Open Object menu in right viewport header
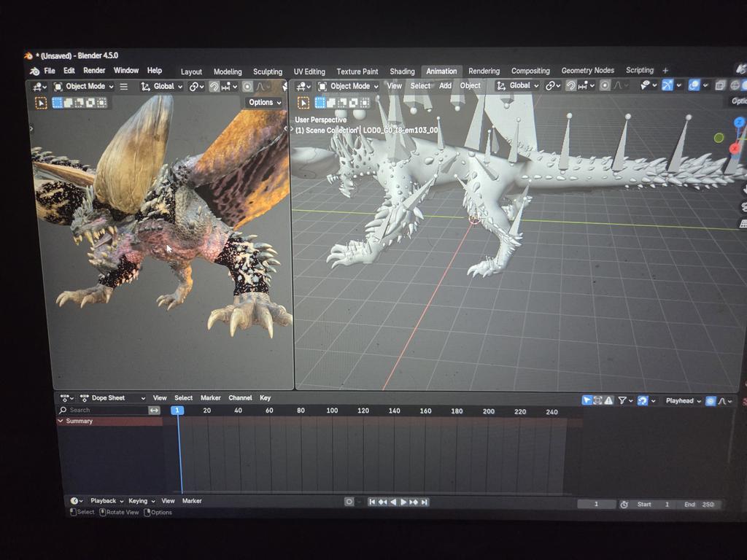 (x=471, y=86)
